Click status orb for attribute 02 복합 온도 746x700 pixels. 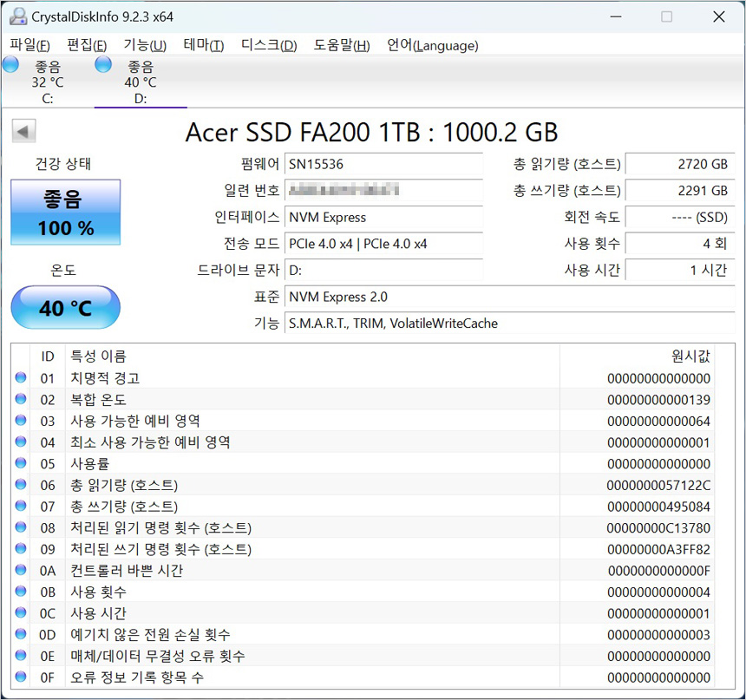coord(21,400)
